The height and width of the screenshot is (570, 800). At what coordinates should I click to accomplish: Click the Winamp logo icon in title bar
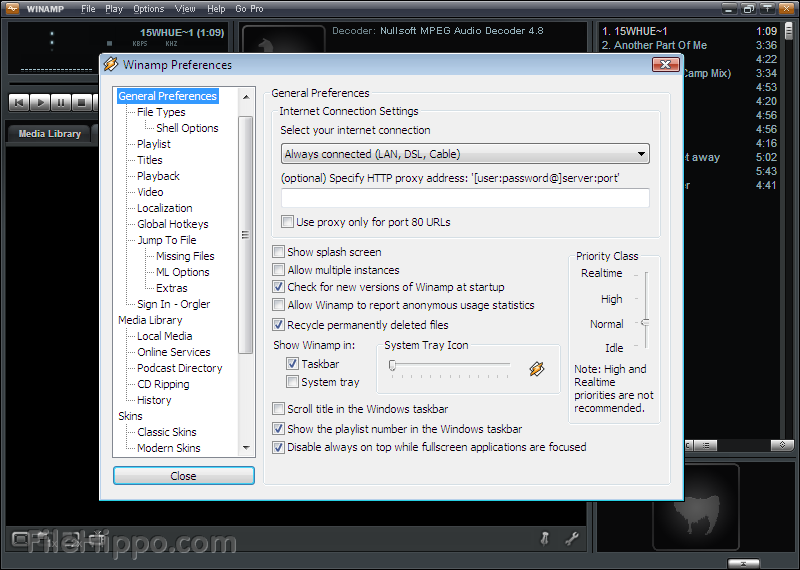click(11, 8)
